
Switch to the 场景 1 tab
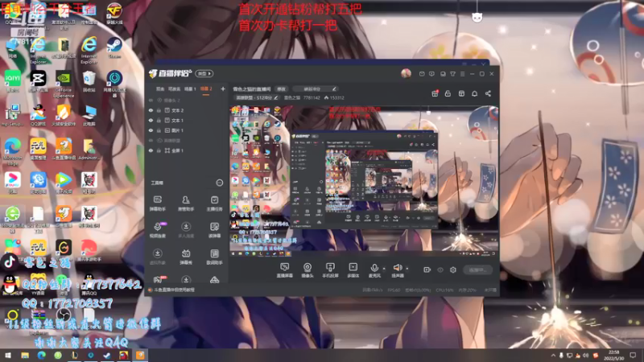click(190, 88)
